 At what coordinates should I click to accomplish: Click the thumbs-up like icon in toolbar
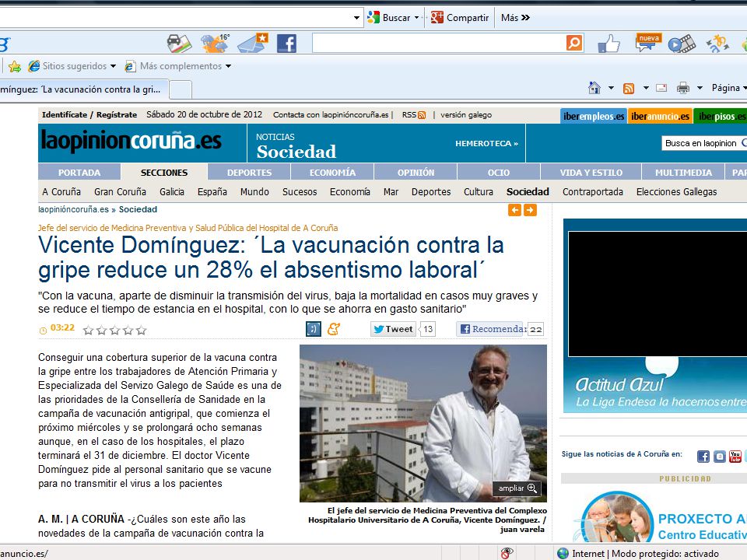(608, 44)
